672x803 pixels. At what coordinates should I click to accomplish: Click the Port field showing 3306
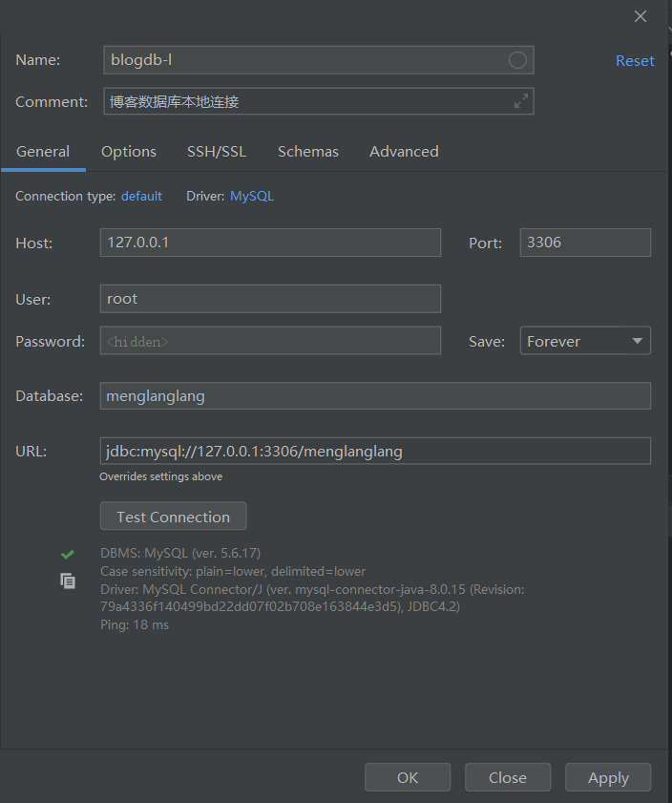[x=585, y=243]
